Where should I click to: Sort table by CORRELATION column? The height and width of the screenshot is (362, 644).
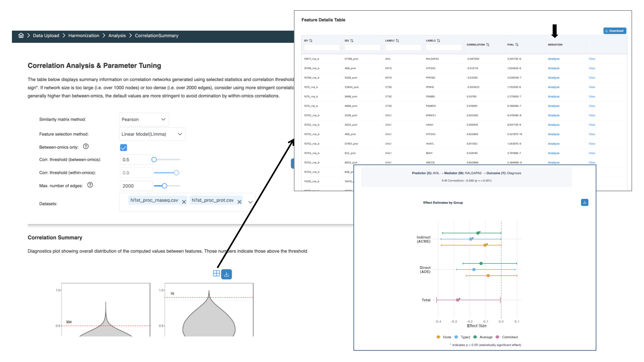pos(488,45)
